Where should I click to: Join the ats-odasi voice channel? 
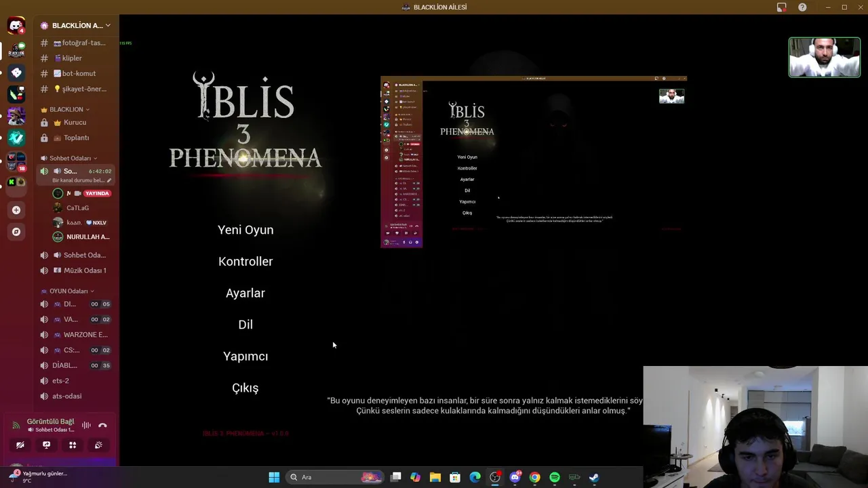(x=76, y=396)
